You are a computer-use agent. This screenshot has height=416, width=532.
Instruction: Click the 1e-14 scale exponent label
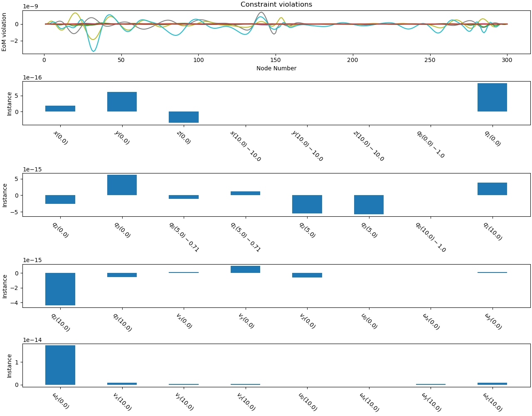[x=32, y=340]
